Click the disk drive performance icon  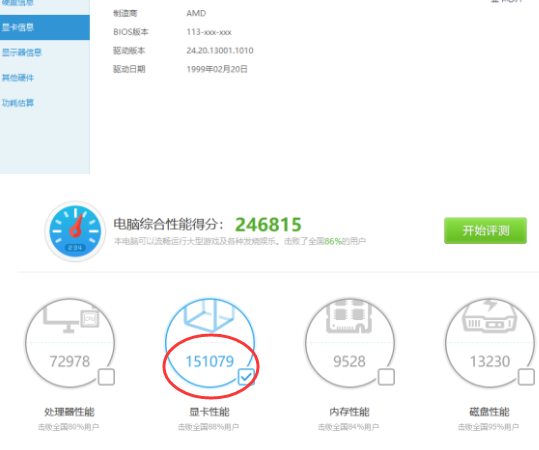pyautogui.click(x=489, y=316)
